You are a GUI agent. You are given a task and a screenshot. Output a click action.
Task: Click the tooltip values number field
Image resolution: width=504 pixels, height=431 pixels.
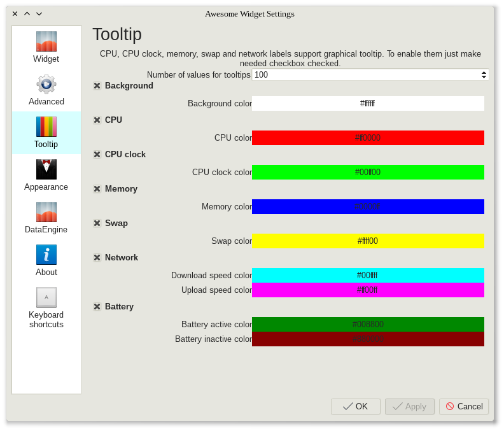tap(363, 74)
